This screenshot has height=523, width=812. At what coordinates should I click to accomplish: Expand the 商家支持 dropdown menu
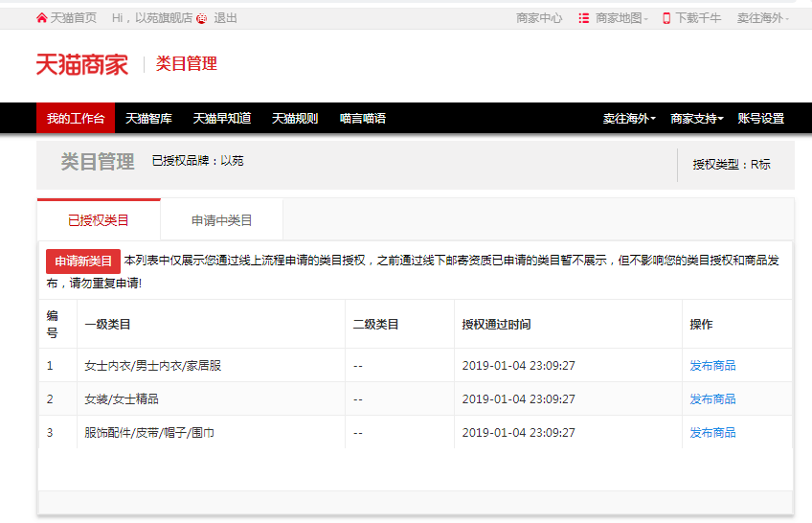tap(696, 119)
